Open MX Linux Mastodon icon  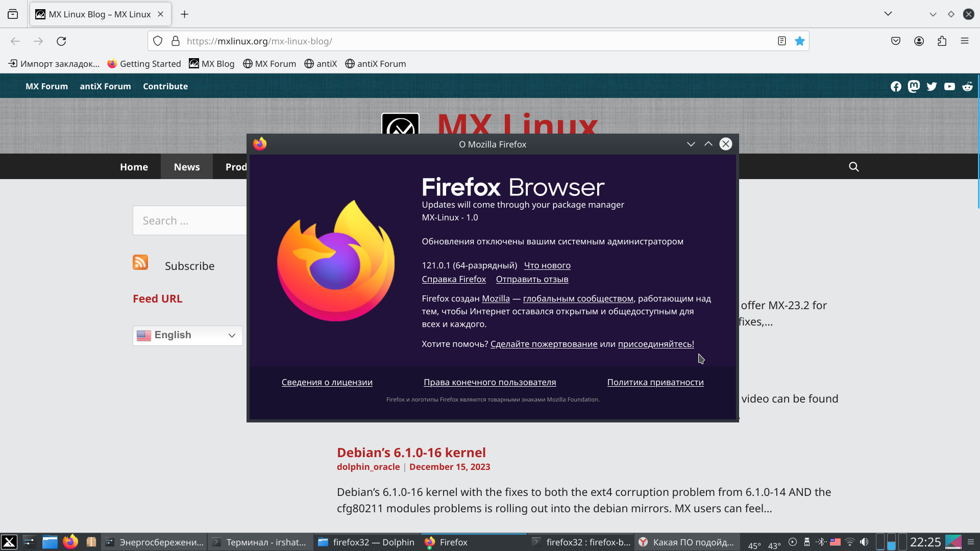click(914, 87)
